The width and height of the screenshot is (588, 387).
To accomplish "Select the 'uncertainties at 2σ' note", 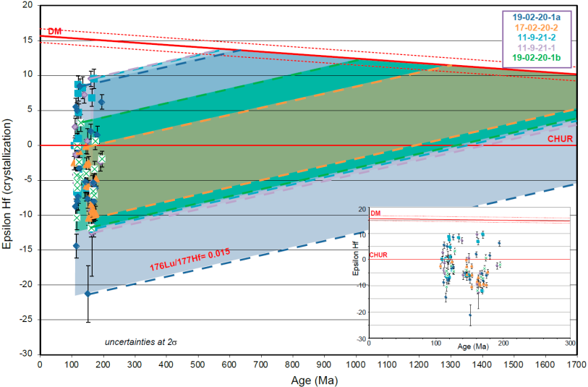I will (x=141, y=341).
